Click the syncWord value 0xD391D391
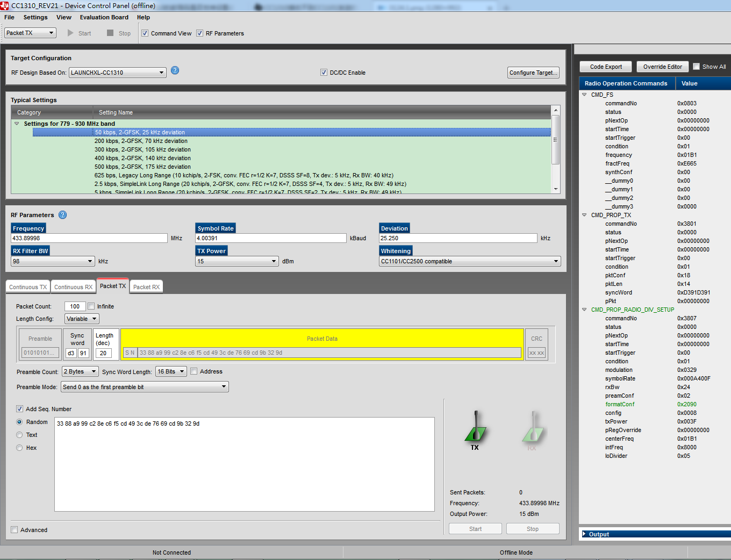Viewport: 731px width, 560px height. (x=694, y=292)
